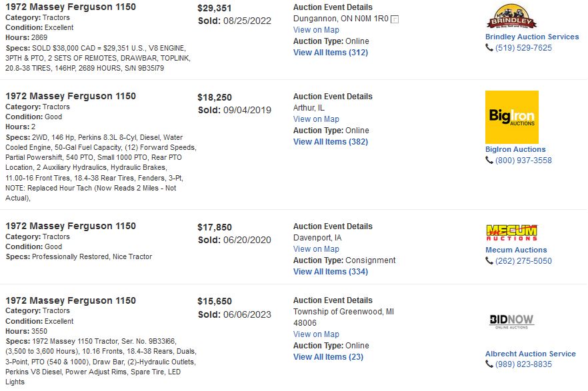
Task: Click phone icon next to (800) 937-3558
Action: (x=489, y=161)
